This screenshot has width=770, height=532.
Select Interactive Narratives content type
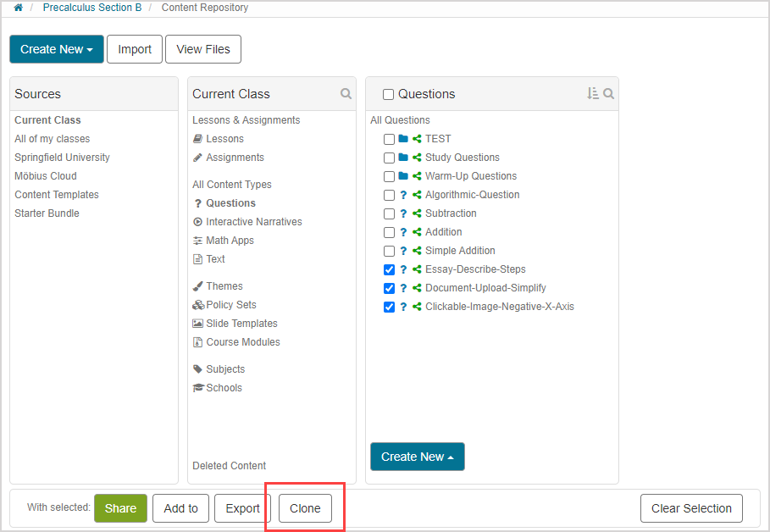[253, 222]
